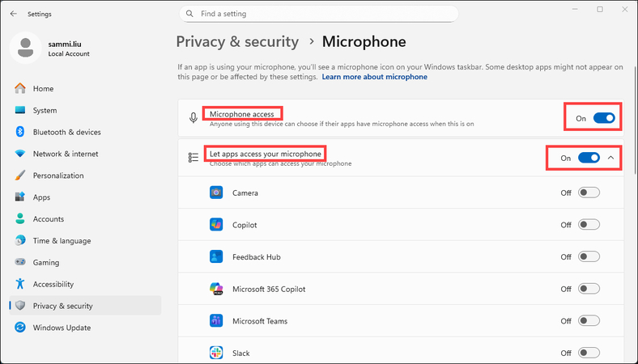Screen dimensions: 638x364
Task: Enable microphone for Copilot
Action: click(x=589, y=225)
